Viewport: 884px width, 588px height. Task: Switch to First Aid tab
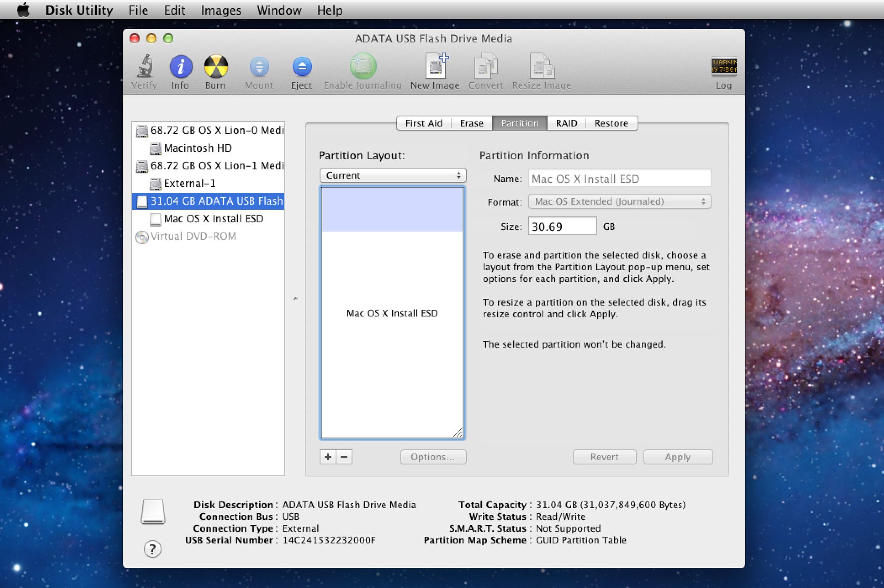[x=423, y=123]
